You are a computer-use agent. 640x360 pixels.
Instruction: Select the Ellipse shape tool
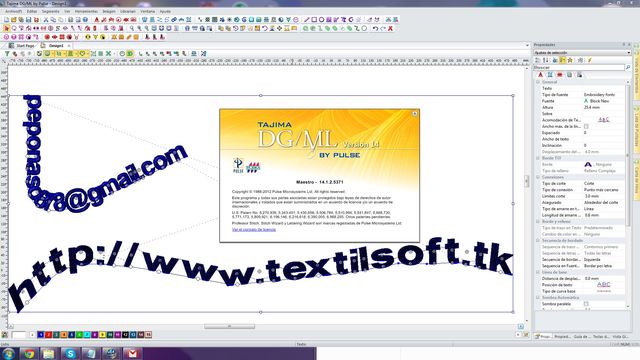click(x=322, y=20)
